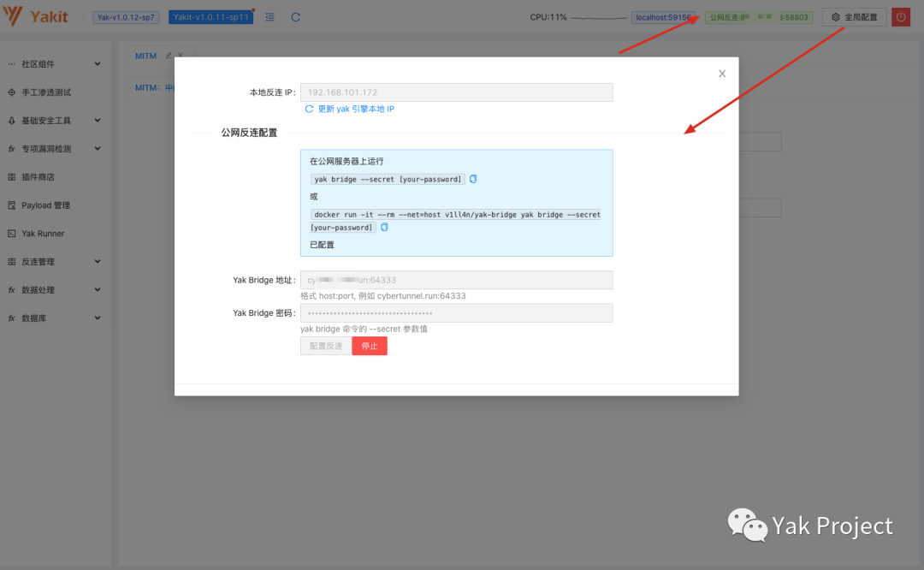Click the refresh icon in top header
The width and height of the screenshot is (924, 570).
tap(296, 17)
